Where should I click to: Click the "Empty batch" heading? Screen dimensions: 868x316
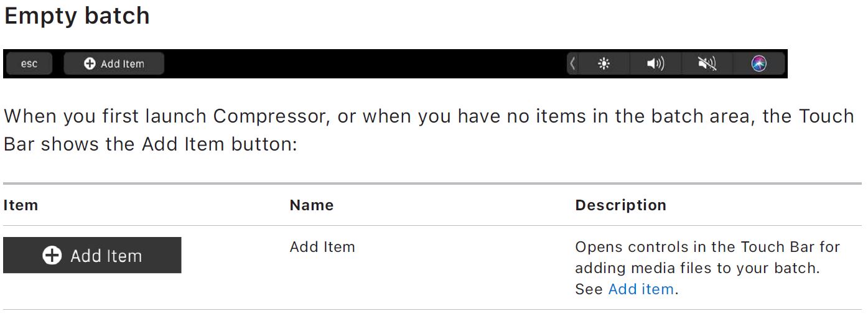(x=77, y=16)
